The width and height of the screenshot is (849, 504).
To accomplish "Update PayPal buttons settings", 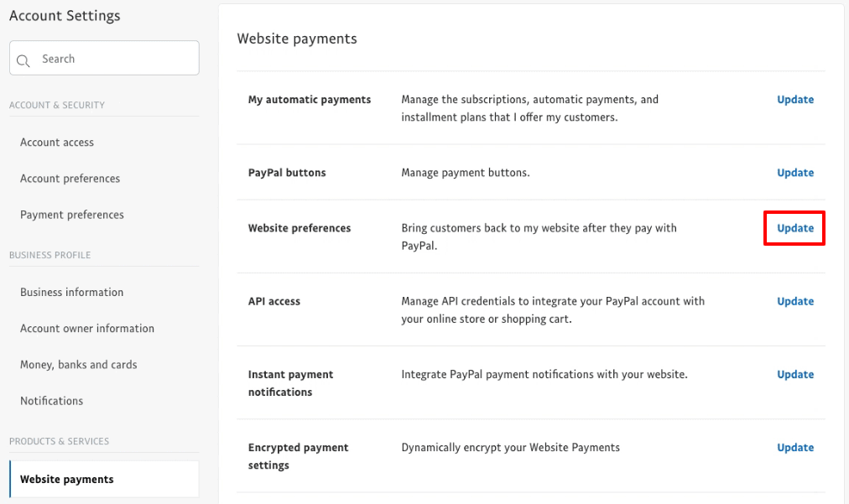I will [794, 172].
